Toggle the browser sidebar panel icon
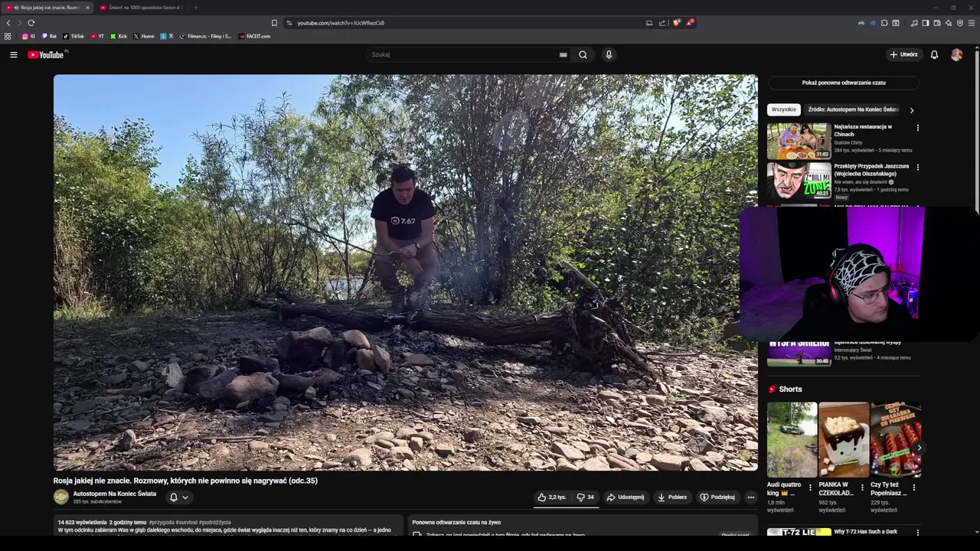Viewport: 980px width, 551px height. pyautogui.click(x=926, y=23)
